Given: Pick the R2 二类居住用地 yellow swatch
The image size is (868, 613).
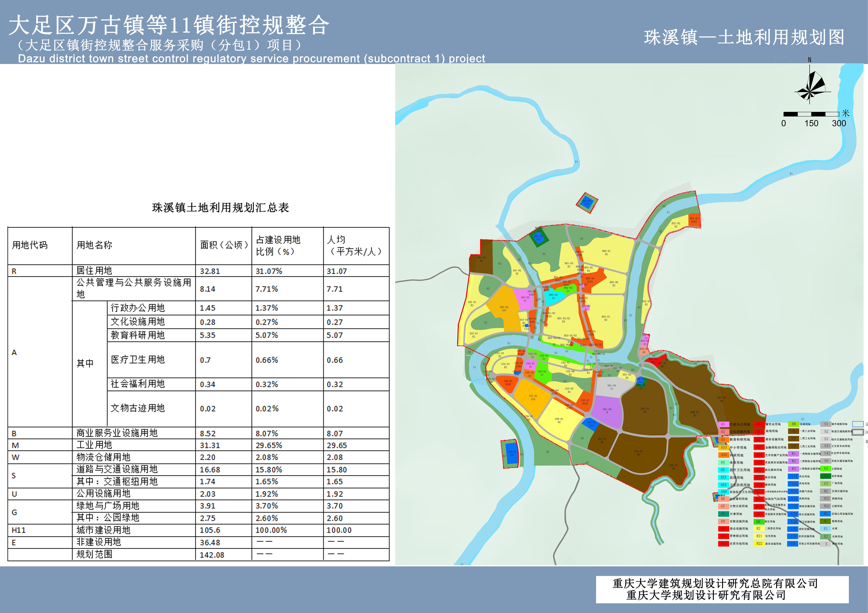Looking at the screenshot, I should click(759, 529).
